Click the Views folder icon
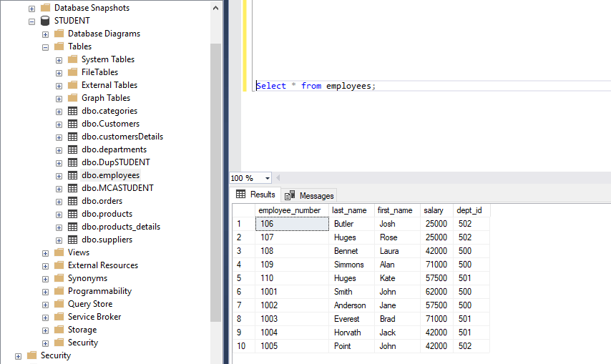Screen dimensions: 611x364 click(59, 252)
